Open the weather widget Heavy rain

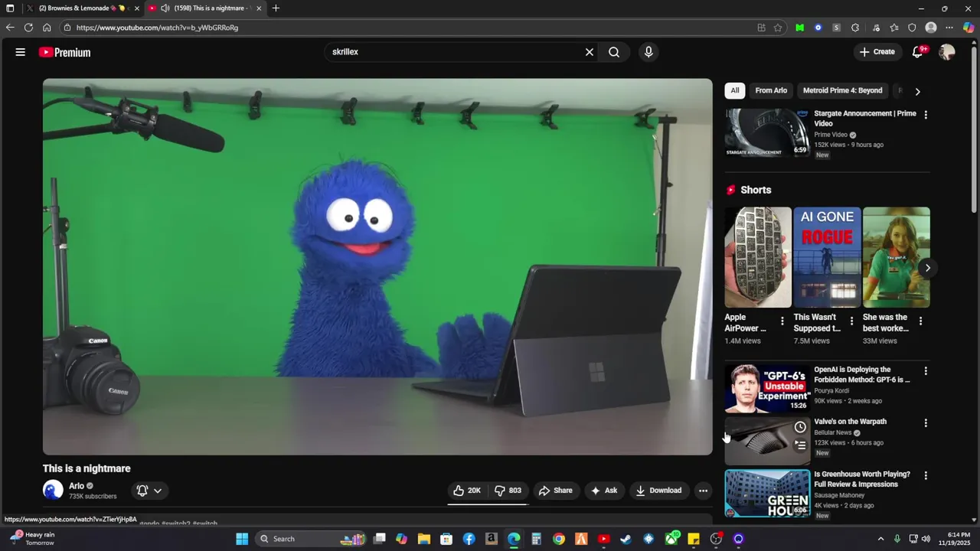click(32, 539)
